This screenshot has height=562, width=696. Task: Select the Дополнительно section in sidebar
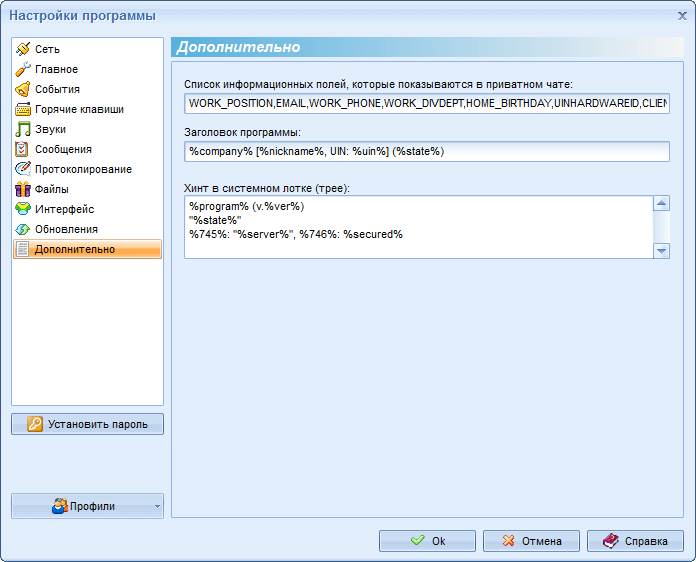[x=74, y=249]
